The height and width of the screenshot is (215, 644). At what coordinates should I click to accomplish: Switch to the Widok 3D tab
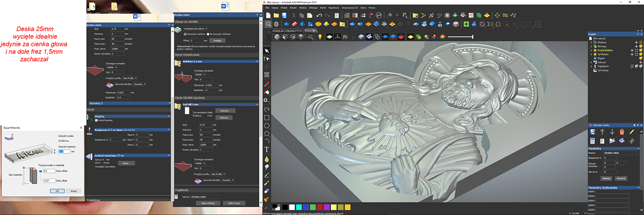pyautogui.click(x=310, y=31)
